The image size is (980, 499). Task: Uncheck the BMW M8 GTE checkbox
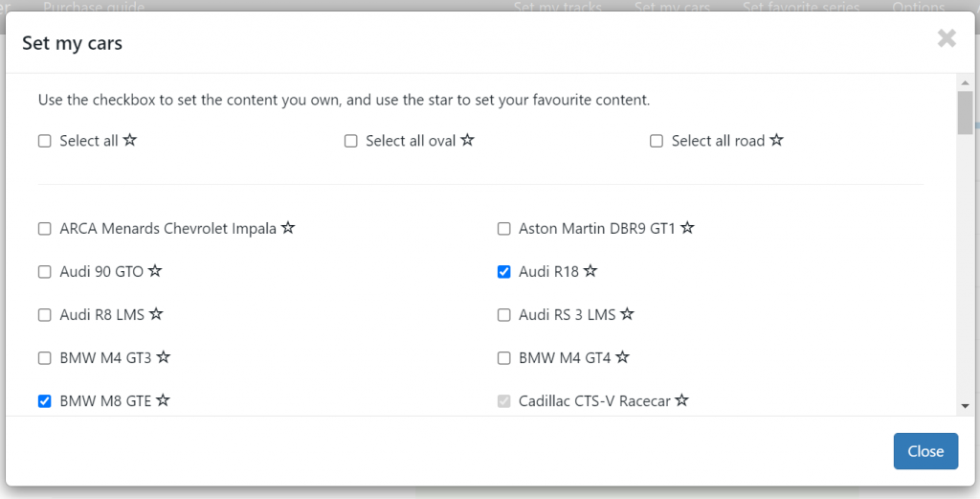coord(44,401)
